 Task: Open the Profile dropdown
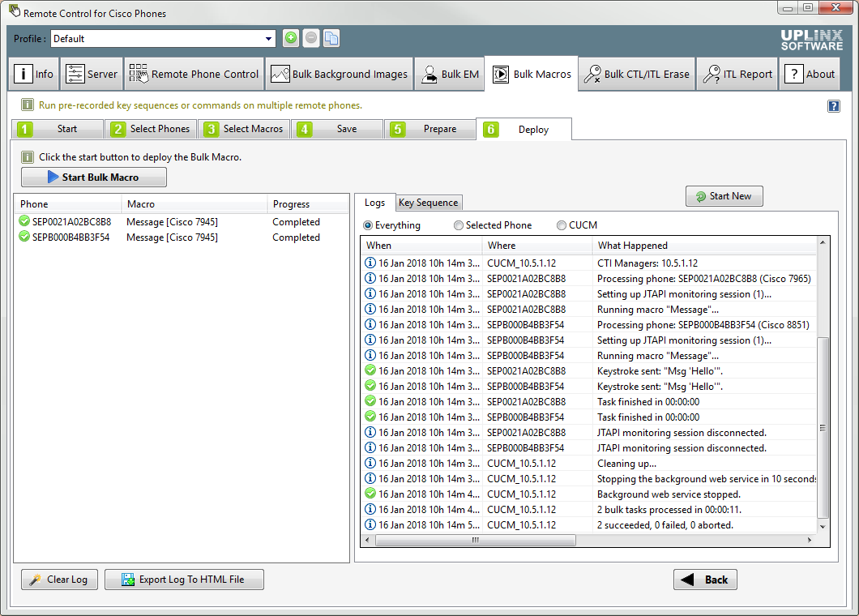pos(268,38)
